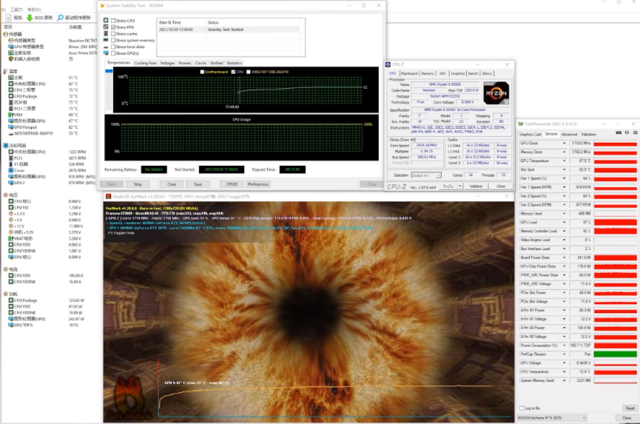The image size is (640, 424).
Task: Click the FurMark fur rendering viewport
Action: [x=300, y=310]
